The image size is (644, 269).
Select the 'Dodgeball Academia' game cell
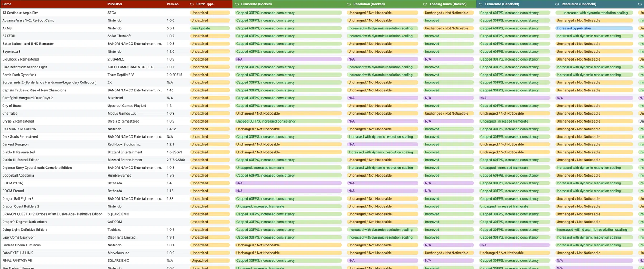[18, 176]
